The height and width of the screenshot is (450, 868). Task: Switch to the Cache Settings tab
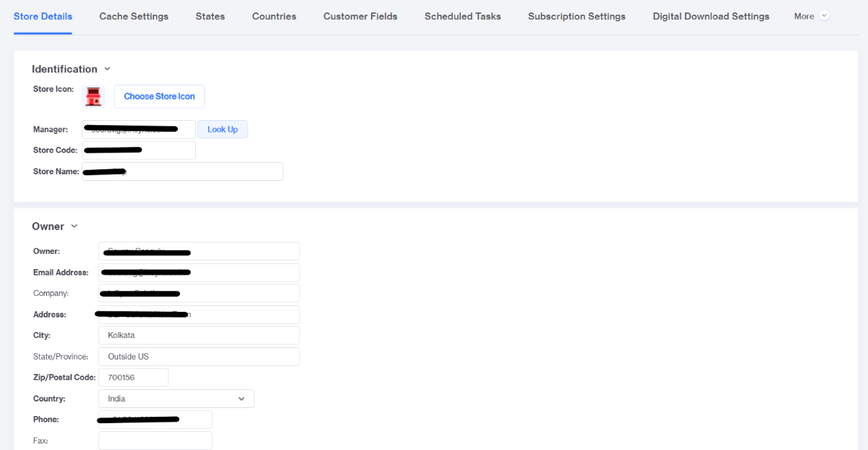134,16
